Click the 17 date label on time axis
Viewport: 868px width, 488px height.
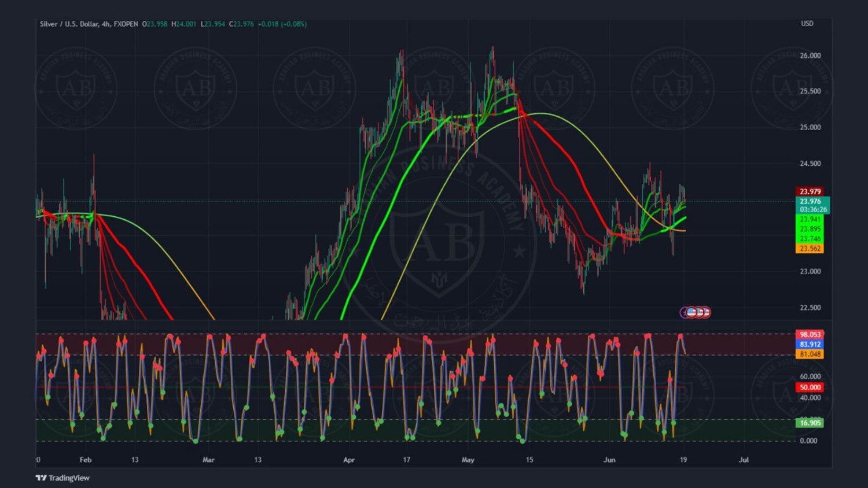coord(407,460)
